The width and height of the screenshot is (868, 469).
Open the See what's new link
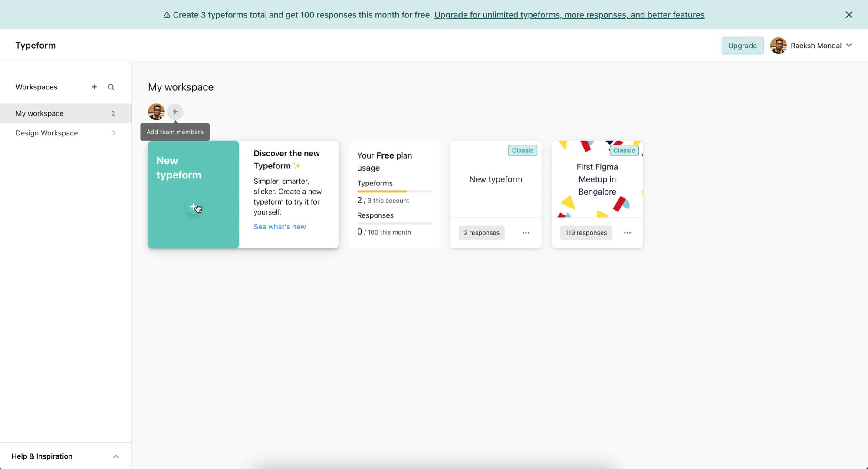pyautogui.click(x=279, y=227)
